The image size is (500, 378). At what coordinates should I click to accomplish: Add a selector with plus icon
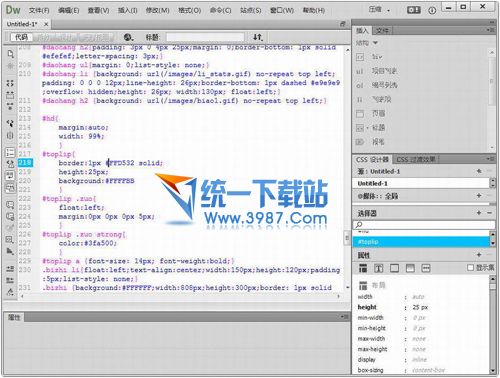(479, 213)
